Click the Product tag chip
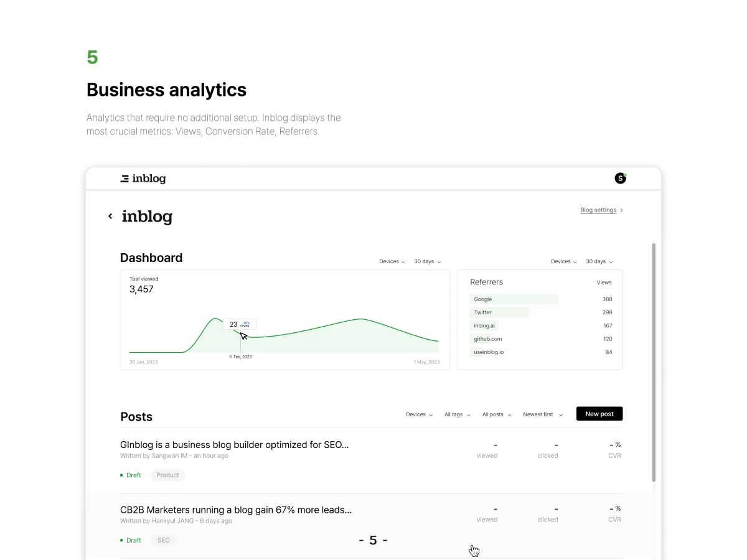This screenshot has width=747, height=560. (168, 475)
